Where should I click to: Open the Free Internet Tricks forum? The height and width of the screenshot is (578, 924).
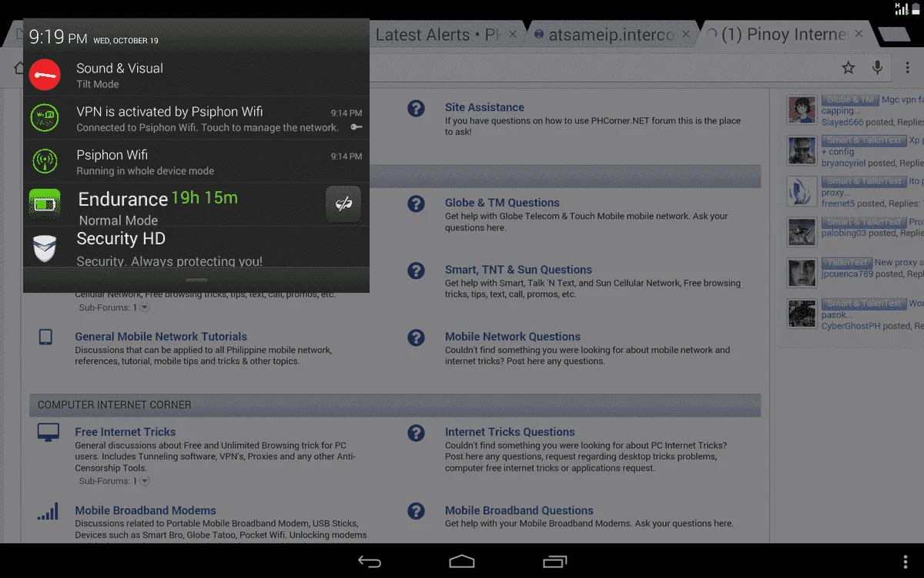[x=126, y=432]
